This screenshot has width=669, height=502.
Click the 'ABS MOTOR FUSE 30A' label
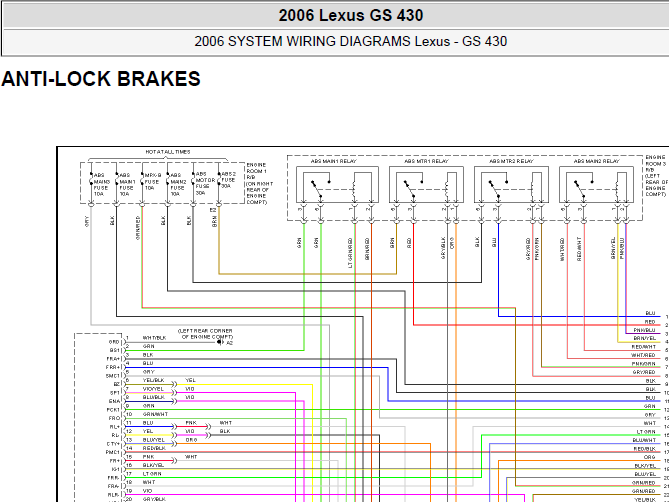tap(205, 183)
